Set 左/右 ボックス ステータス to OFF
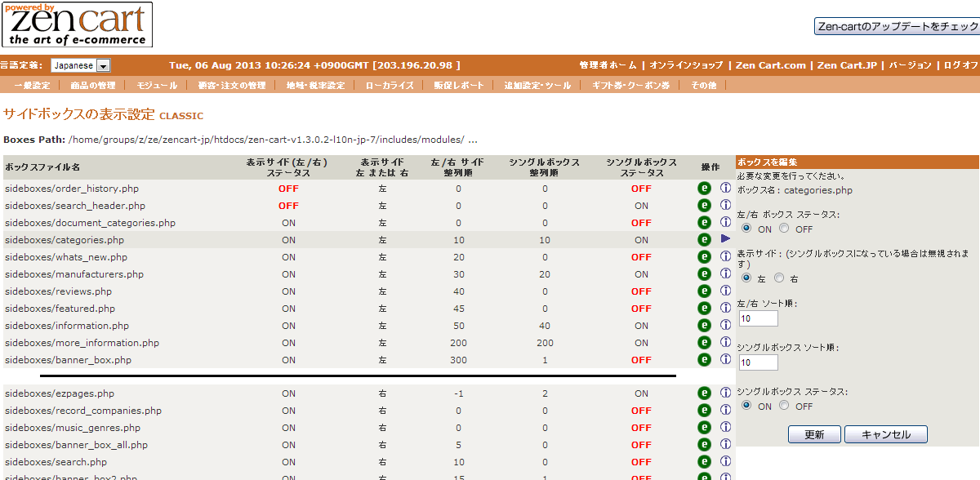The height and width of the screenshot is (480, 980). coord(784,229)
